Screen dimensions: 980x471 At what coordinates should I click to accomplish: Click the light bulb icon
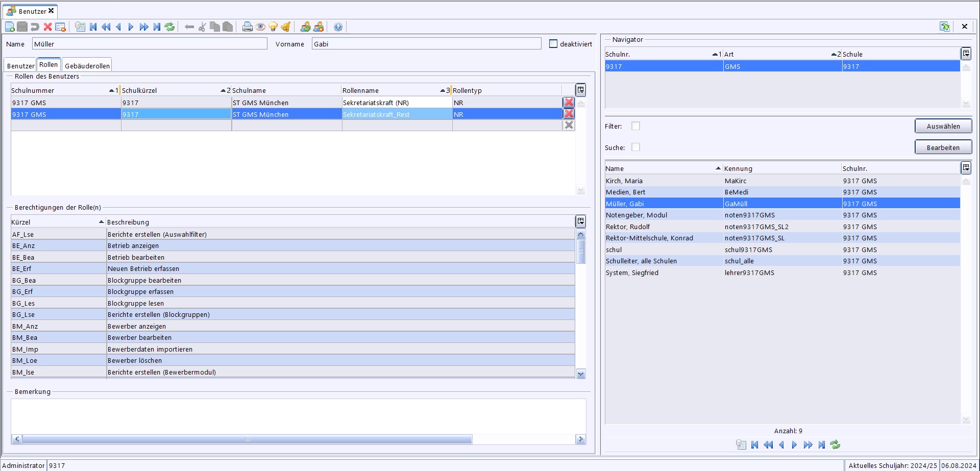point(273,27)
